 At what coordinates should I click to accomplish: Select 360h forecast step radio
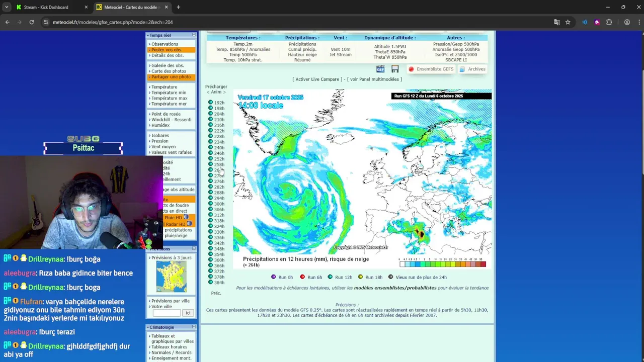(210, 260)
